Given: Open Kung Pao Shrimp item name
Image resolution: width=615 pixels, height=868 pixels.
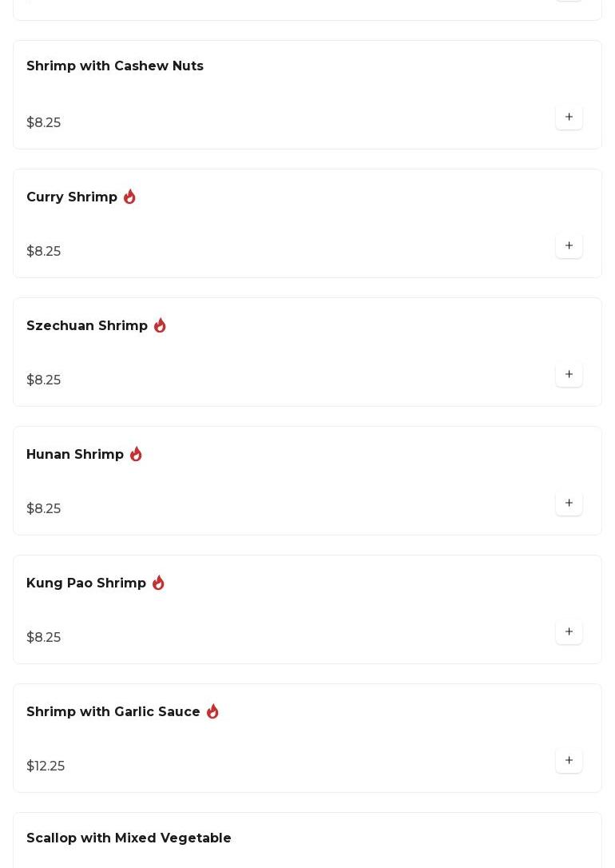Looking at the screenshot, I should (86, 583).
